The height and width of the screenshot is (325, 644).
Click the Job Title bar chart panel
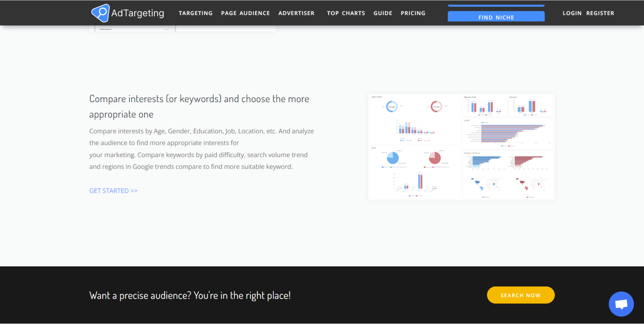point(508,134)
